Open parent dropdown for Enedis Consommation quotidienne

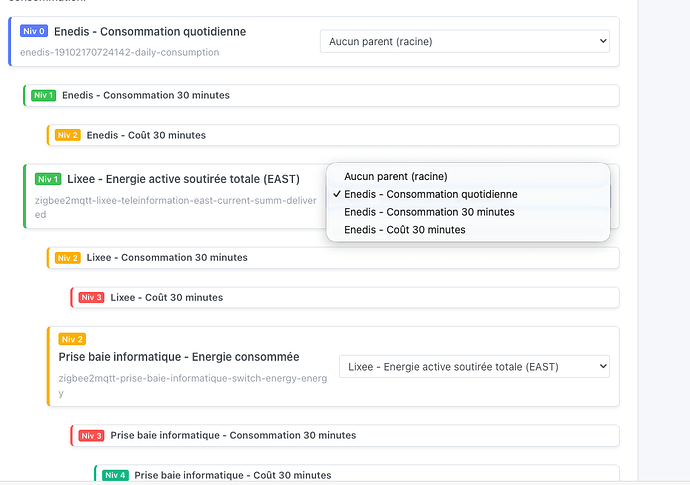point(465,41)
